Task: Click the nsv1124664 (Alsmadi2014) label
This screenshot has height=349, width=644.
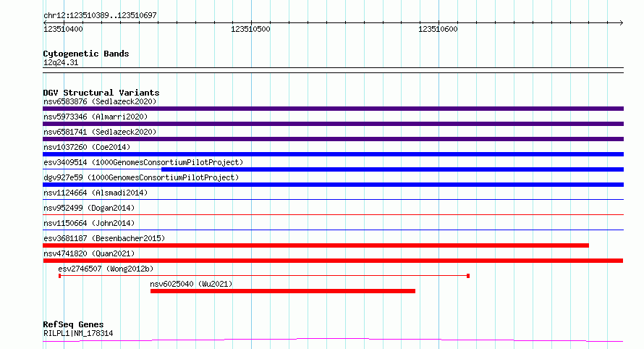Action: pyautogui.click(x=96, y=193)
